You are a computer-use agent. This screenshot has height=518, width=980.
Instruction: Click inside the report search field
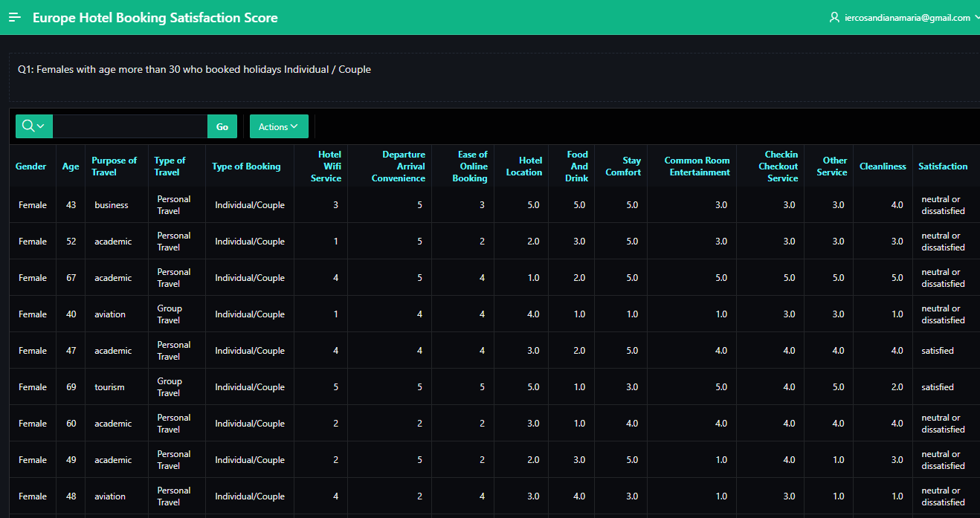pyautogui.click(x=130, y=126)
